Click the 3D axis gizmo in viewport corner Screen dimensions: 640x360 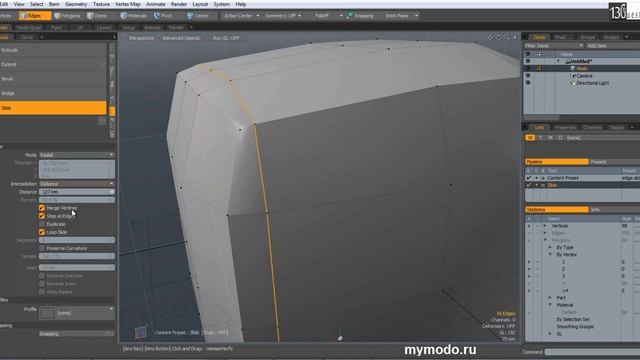tap(141, 332)
